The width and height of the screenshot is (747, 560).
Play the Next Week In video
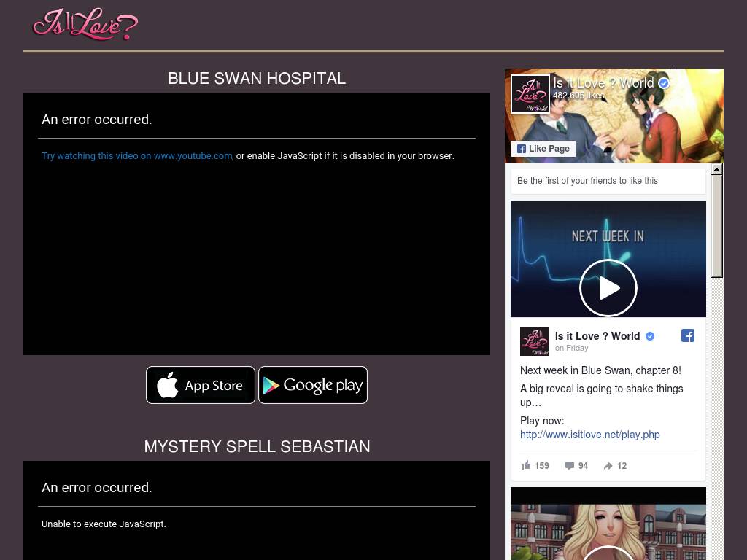pyautogui.click(x=608, y=288)
